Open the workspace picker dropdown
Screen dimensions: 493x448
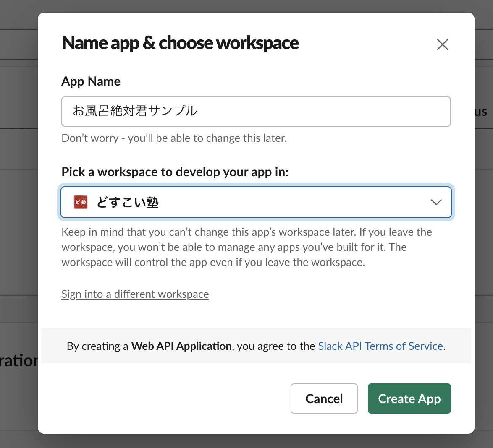tap(256, 202)
